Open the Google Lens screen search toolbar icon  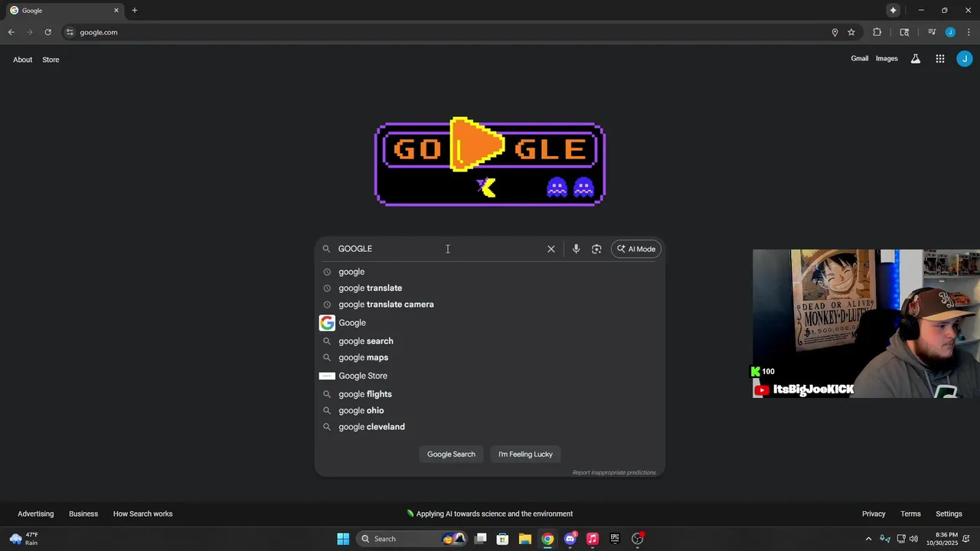click(904, 32)
